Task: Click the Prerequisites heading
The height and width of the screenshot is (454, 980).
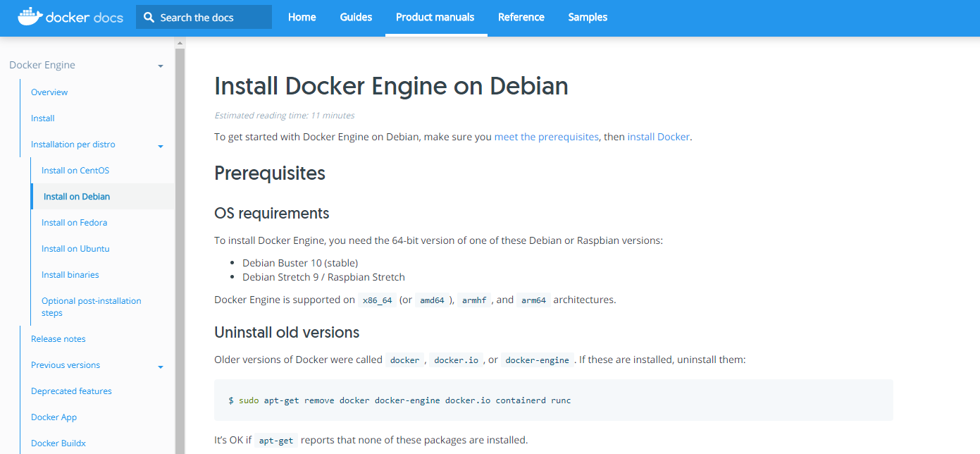Action: point(270,173)
